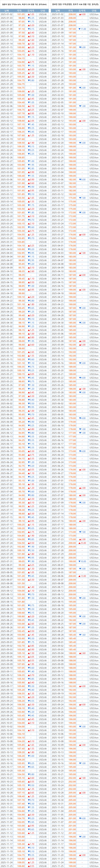The height and width of the screenshot is (868, 100).
Task: Click the blue down arrow beside 11.00 change
Action: click(x=79, y=29)
